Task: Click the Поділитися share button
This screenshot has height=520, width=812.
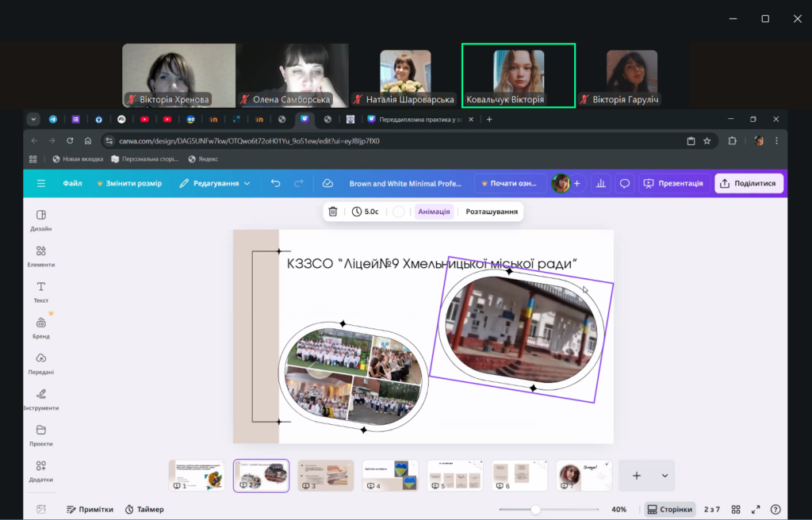Action: 749,183
